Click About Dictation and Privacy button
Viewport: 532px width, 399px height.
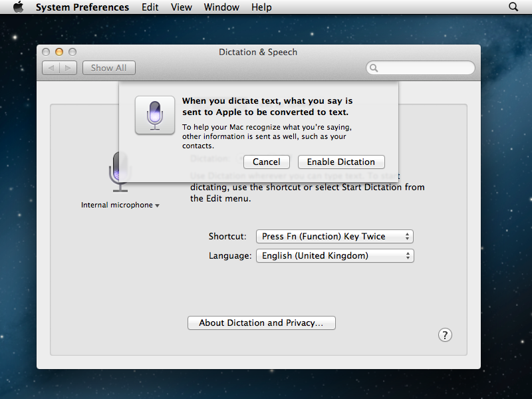pos(261,323)
